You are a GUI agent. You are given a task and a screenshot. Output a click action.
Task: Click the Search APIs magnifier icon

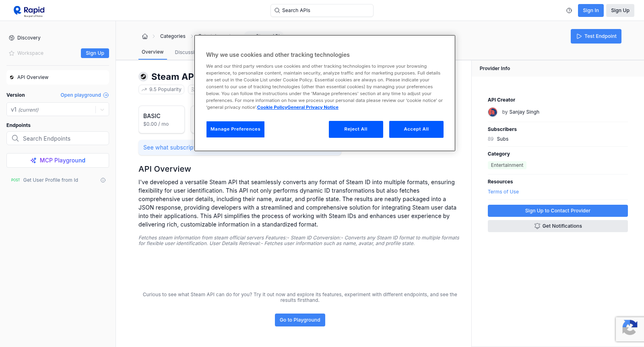[277, 10]
